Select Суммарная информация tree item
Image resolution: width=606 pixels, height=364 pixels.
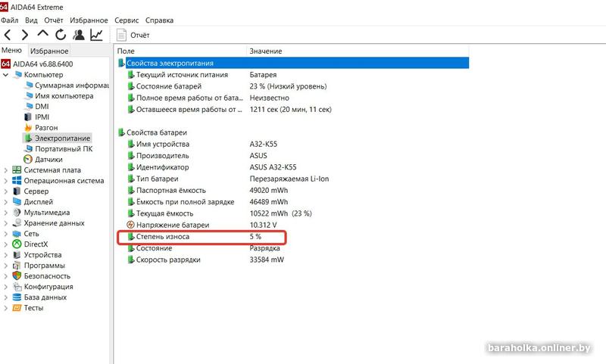(x=72, y=85)
